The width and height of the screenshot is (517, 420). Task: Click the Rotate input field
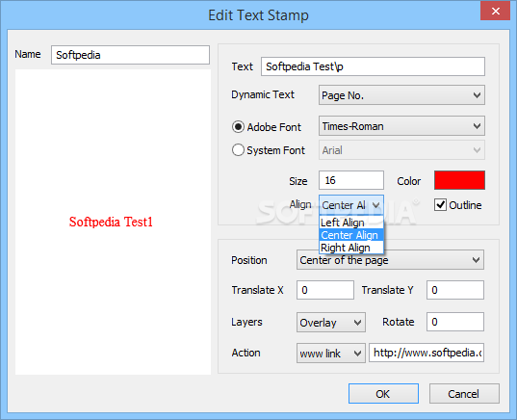click(455, 322)
